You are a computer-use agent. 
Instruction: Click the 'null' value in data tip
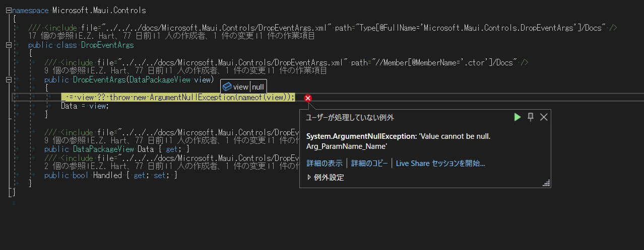coord(257,87)
